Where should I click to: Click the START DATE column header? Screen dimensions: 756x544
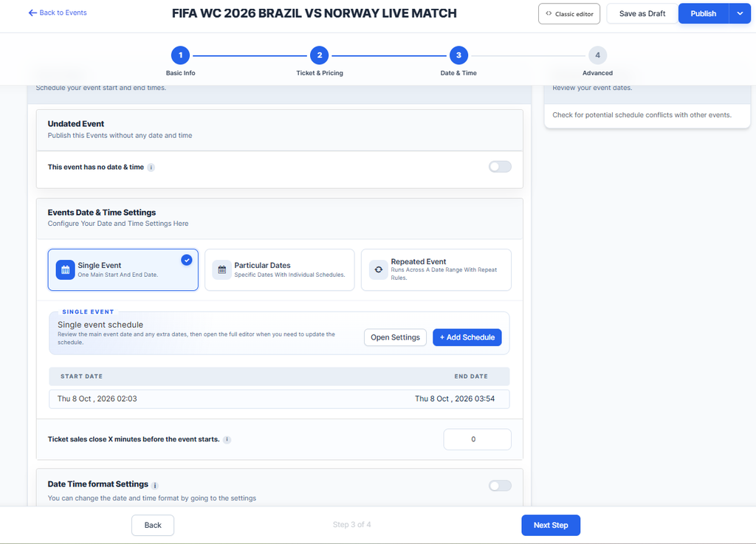81,376
